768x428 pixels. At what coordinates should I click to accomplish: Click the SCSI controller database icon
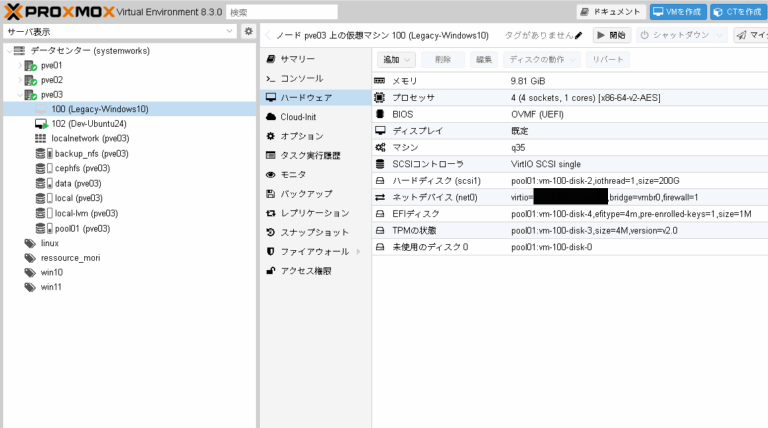click(x=380, y=164)
